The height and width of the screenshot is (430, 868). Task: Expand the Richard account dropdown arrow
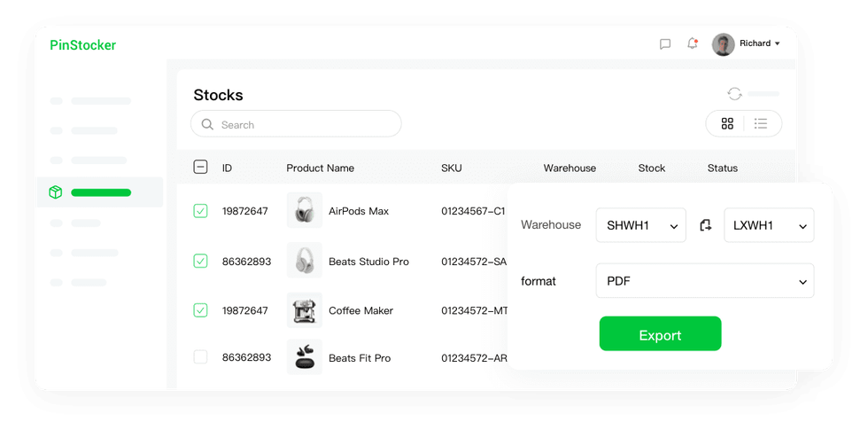[x=778, y=43]
